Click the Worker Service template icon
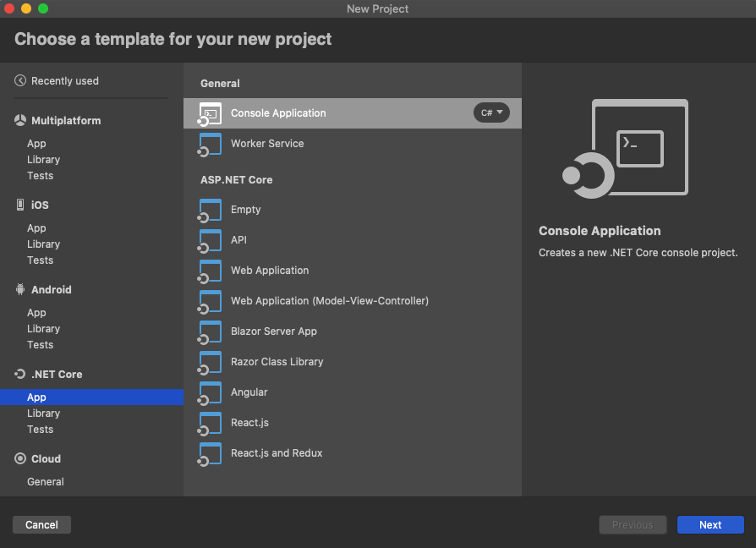756x548 pixels. [x=210, y=145]
